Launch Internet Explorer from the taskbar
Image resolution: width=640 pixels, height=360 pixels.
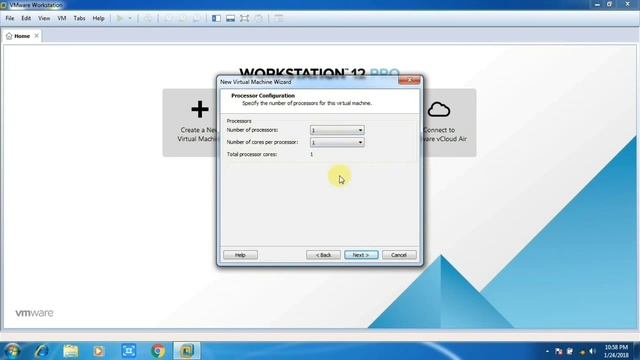coord(42,351)
